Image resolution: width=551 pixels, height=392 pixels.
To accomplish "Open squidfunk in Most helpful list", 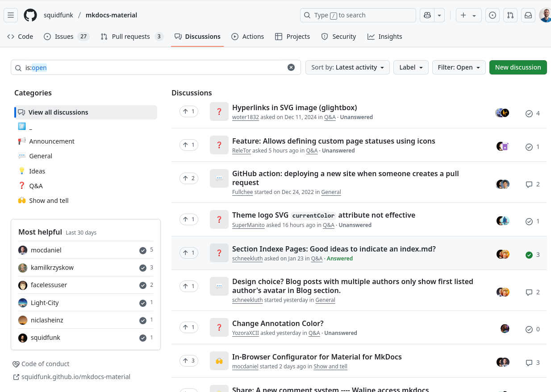I will pos(46,338).
